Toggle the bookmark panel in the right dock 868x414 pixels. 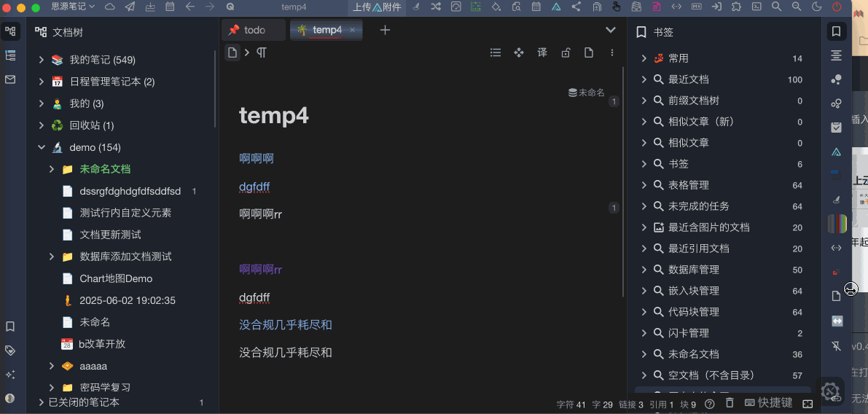click(836, 31)
